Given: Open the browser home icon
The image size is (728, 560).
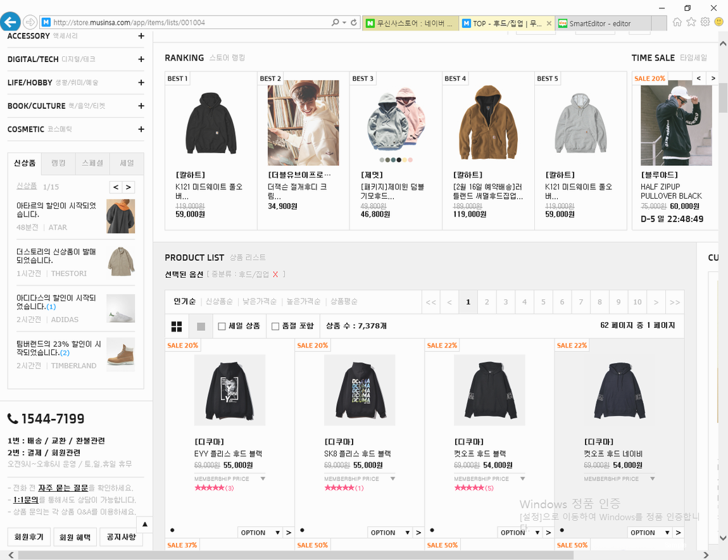Looking at the screenshot, I should click(677, 22).
